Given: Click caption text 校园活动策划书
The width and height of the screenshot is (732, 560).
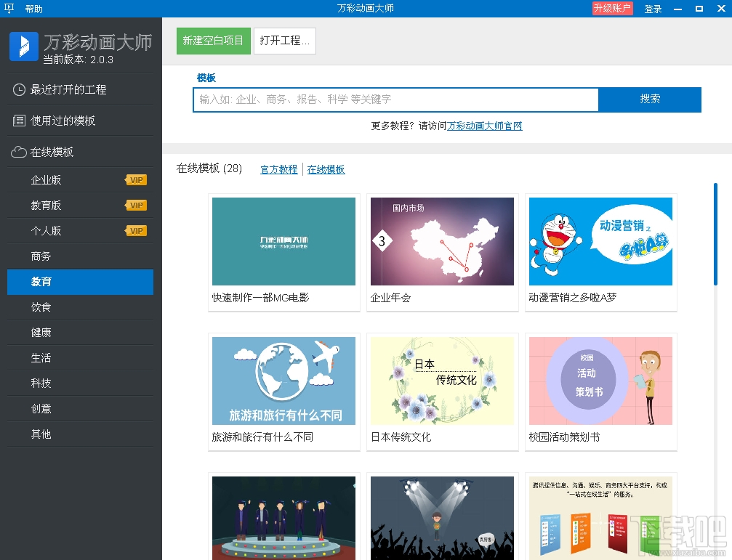Looking at the screenshot, I should coord(564,437).
